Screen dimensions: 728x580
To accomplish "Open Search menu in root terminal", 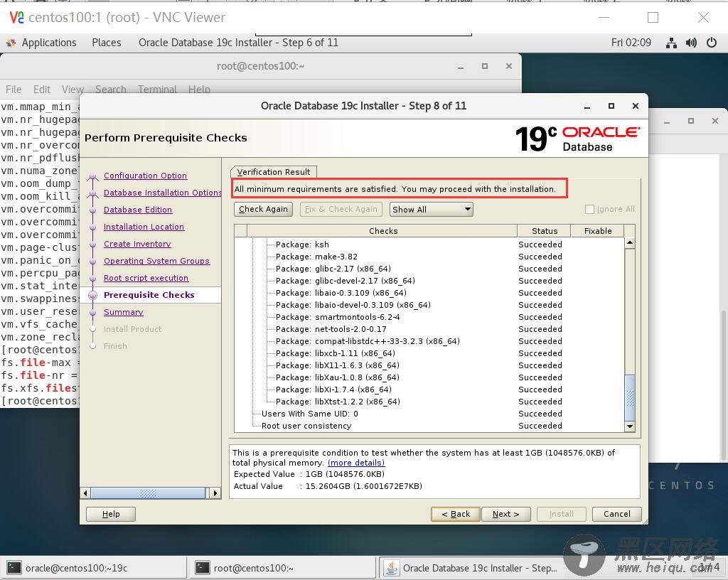I will tap(110, 89).
